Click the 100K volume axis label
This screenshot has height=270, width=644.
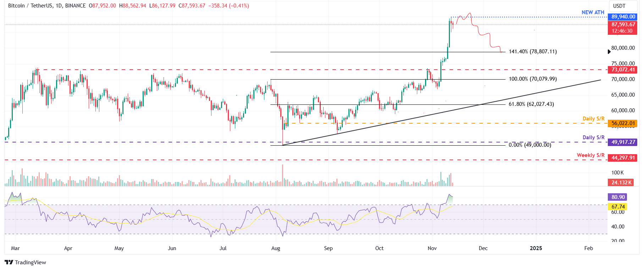617,173
